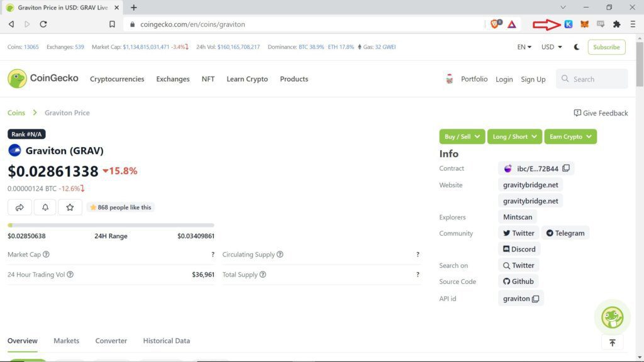Set a price alert bell
The height and width of the screenshot is (362, 644).
coord(45,207)
